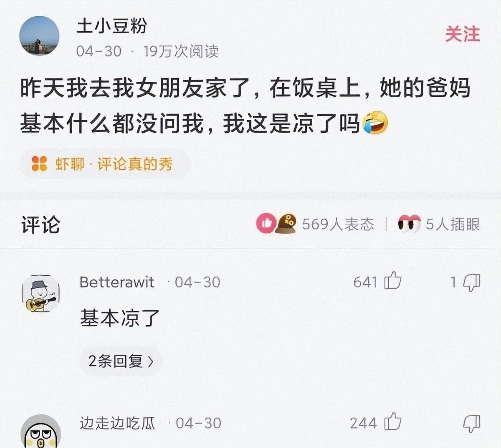The height and width of the screenshot is (448, 501).
Task: Like 边走边吃瓜's comment thumbs up
Action: (x=392, y=421)
